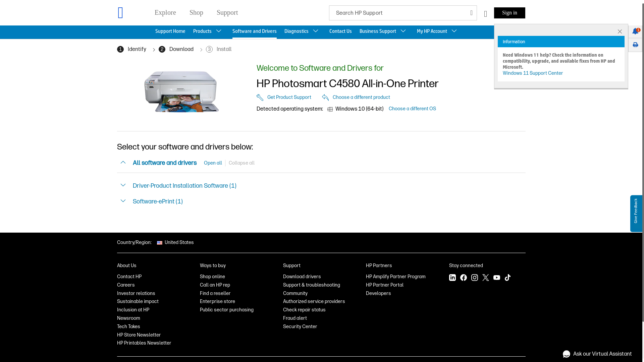Open HP TikTok page icon
This screenshot has width=644, height=362.
pos(508,278)
